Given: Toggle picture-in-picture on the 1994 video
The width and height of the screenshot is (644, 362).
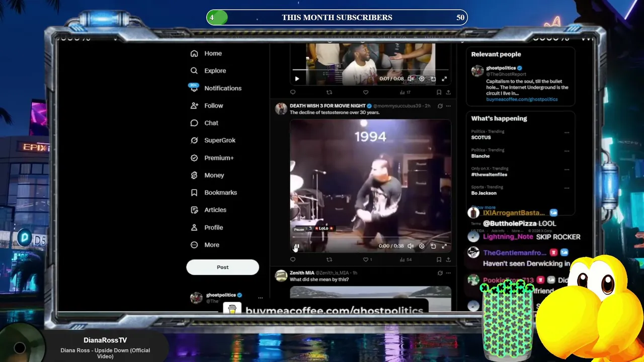Looking at the screenshot, I should pos(433,246).
